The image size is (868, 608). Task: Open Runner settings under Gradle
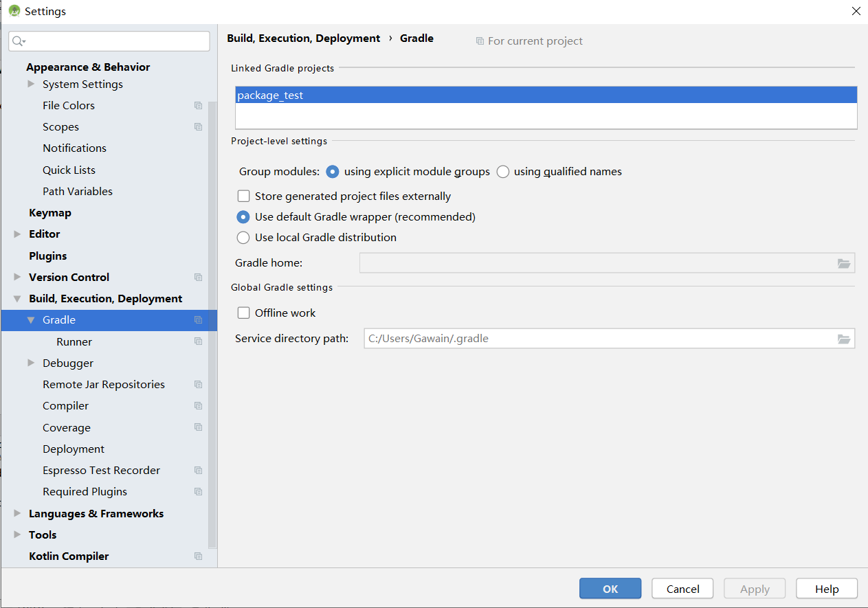[74, 342]
